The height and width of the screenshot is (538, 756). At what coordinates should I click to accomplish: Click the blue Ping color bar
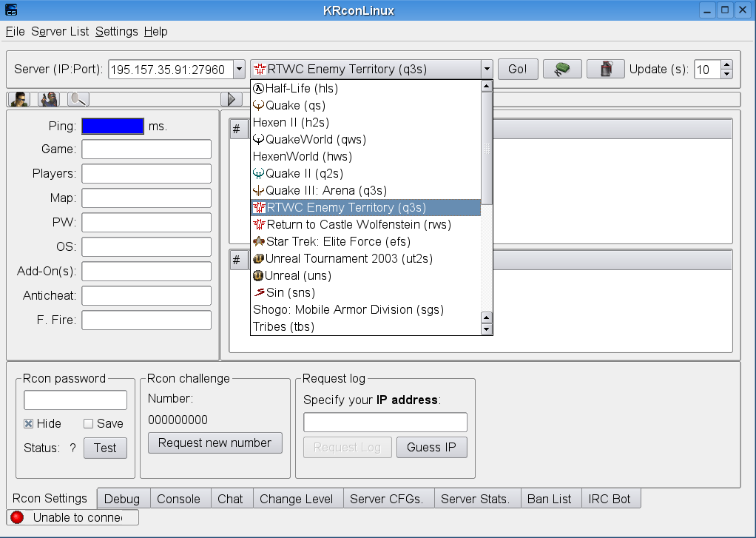click(x=113, y=126)
